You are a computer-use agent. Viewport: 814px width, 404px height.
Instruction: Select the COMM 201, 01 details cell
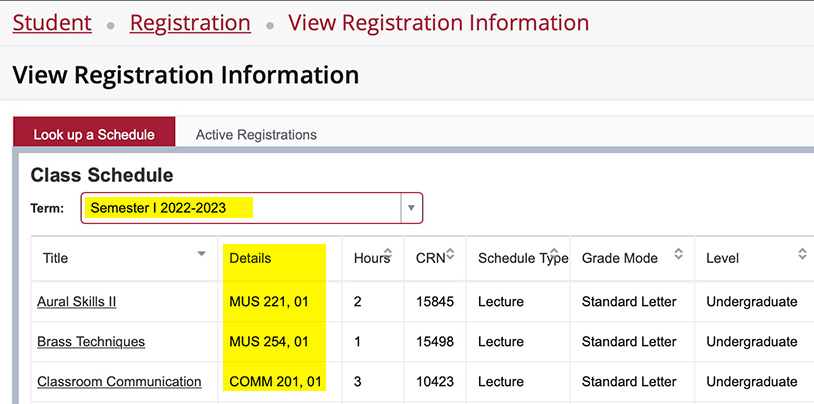pyautogui.click(x=274, y=382)
